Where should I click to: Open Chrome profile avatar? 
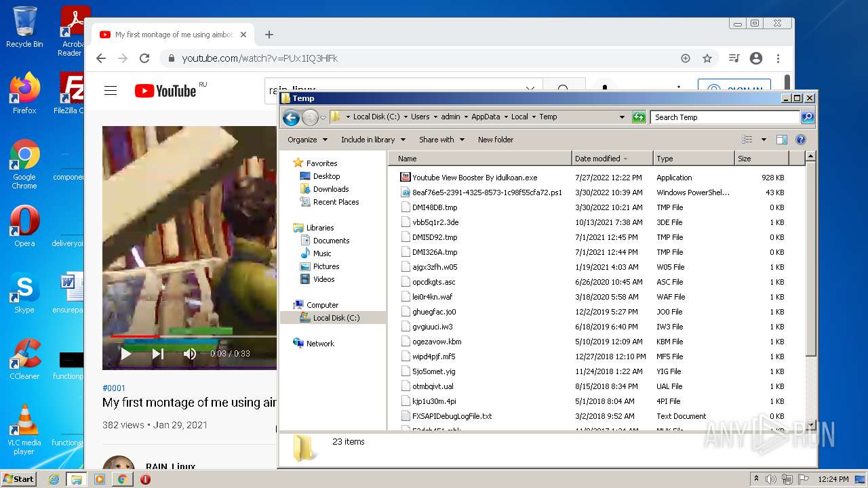756,58
